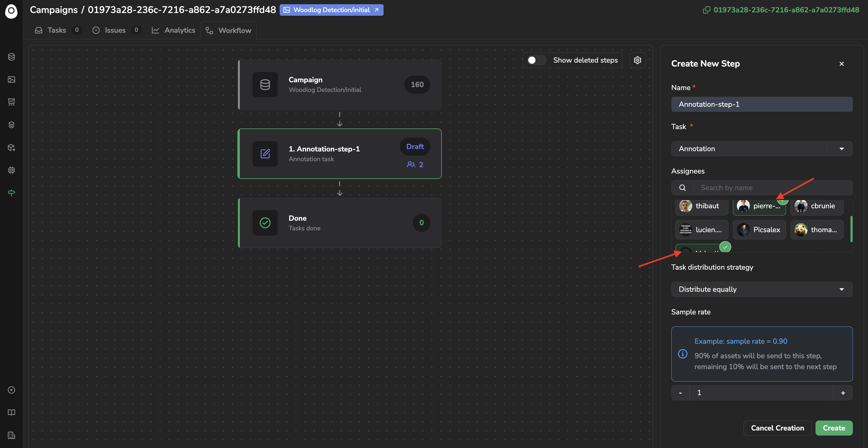Open Woodlog Detection/initial dataset link
The image size is (868, 448).
(332, 10)
